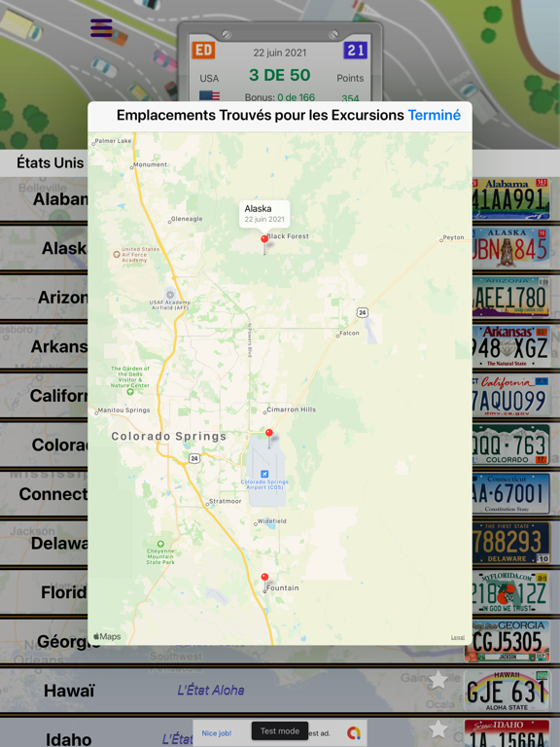Tap the blue 21 badge in scoreboard
Screen dimensions: 560x747
coord(355,50)
